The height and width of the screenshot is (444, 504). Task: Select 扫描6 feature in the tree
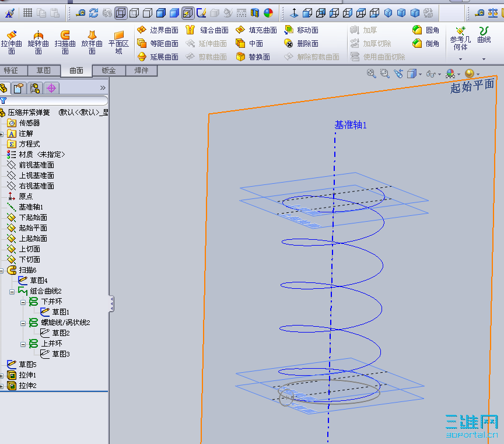pos(22,270)
